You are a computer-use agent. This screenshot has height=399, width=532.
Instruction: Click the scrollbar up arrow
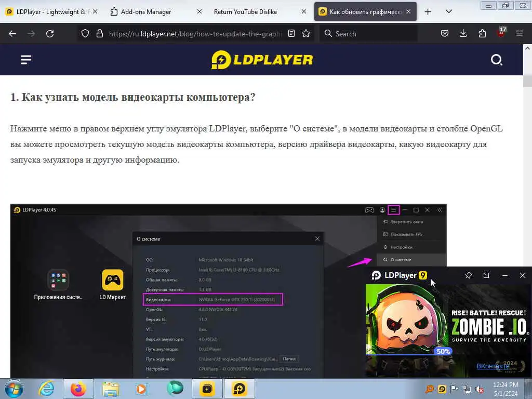(x=527, y=48)
